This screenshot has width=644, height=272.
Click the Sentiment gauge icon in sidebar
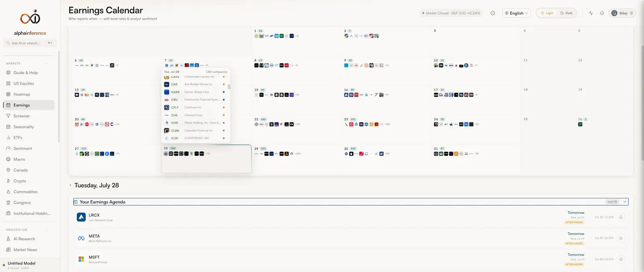tap(8, 148)
